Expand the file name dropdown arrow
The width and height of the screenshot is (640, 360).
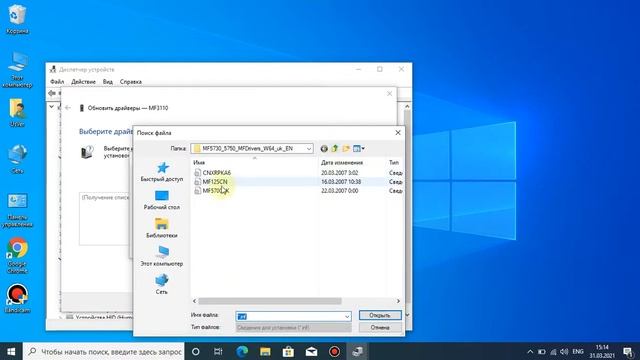point(347,316)
